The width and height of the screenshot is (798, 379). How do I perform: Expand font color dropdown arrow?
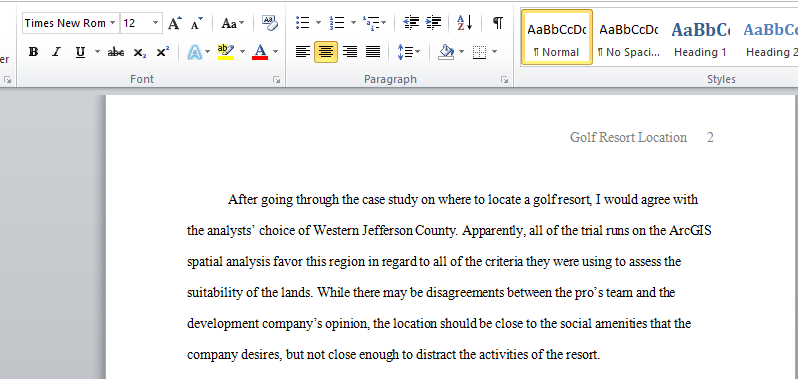click(x=275, y=52)
